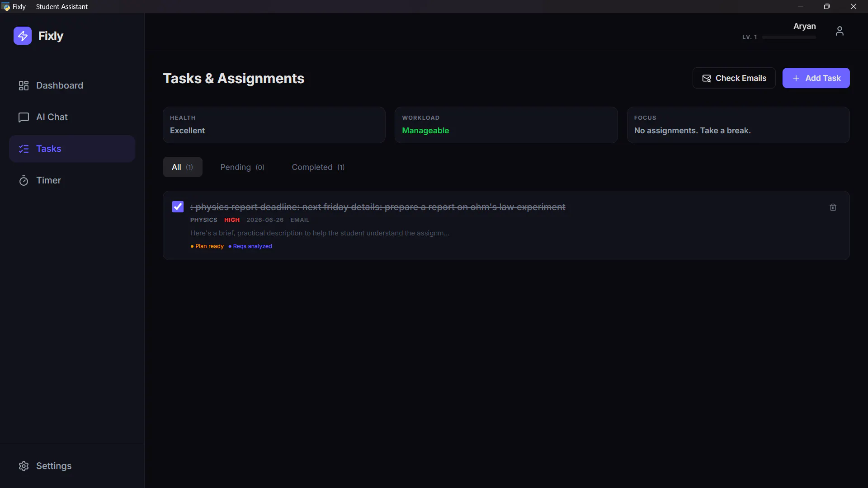Select the All tasks tab
This screenshot has width=868, height=488.
[182, 167]
